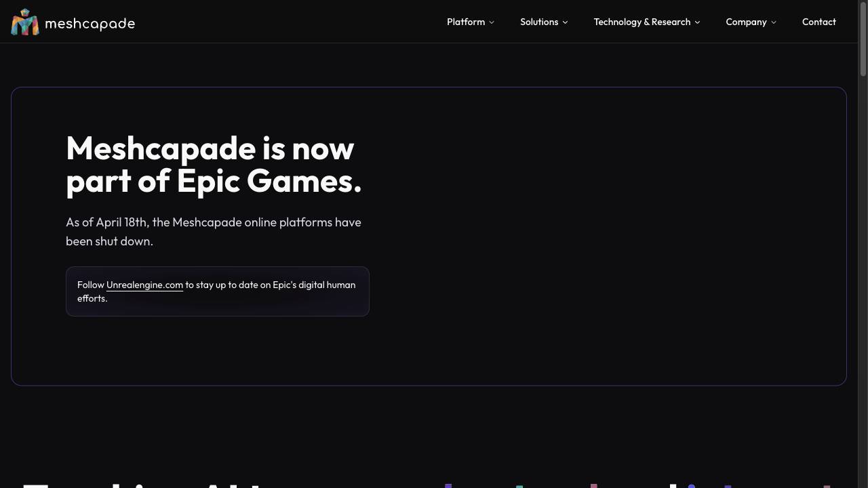Click the page vertical scrollbar thumb

coord(863,39)
